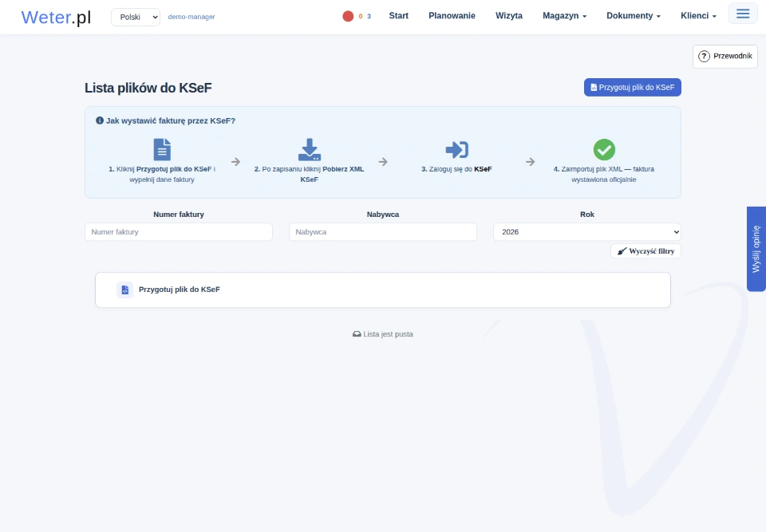The width and height of the screenshot is (766, 532).
Task: Click the Weter.pl logo
Action: tap(56, 17)
